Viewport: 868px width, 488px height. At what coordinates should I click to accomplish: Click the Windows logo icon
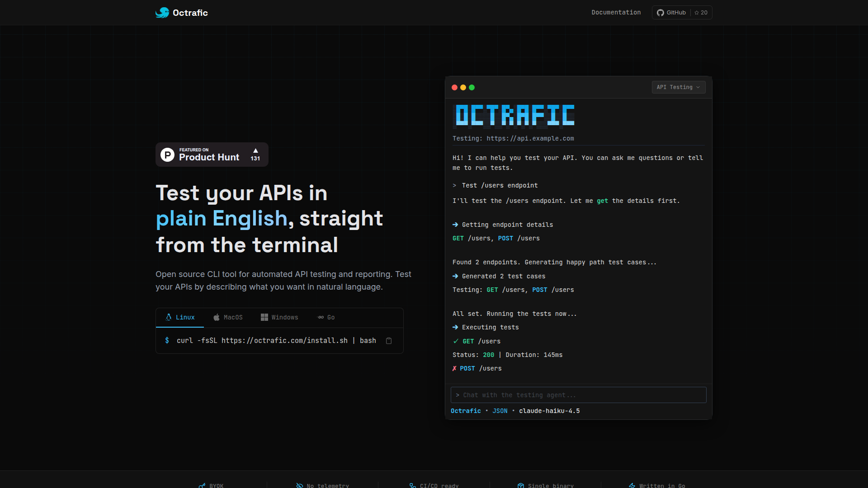[x=264, y=317]
